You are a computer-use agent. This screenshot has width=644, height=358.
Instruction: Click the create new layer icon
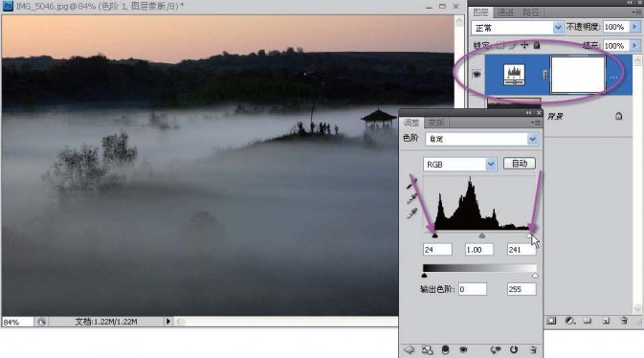606,321
